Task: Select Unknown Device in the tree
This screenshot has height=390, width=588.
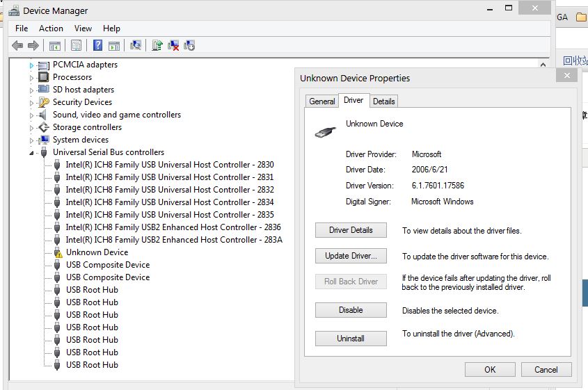Action: tap(97, 252)
